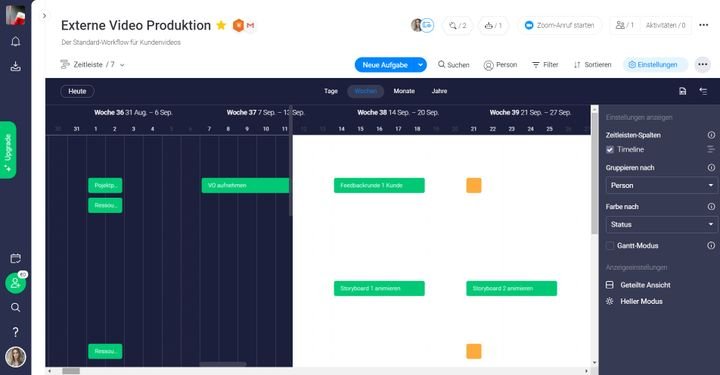Screen dimensions: 720x375
Task: Click the invite members icon
Action: tap(15, 283)
